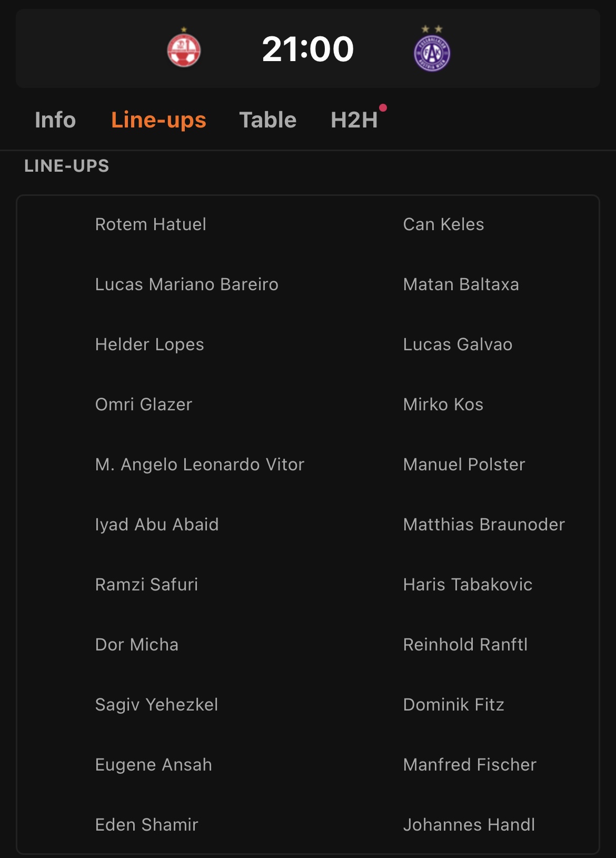Open player Lucas Mariano Bareiro

click(187, 284)
